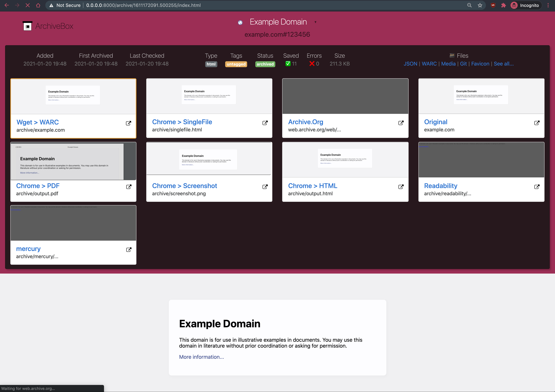Click Chrome > SingleFile external link icon
Screen dimensions: 555x392
265,123
